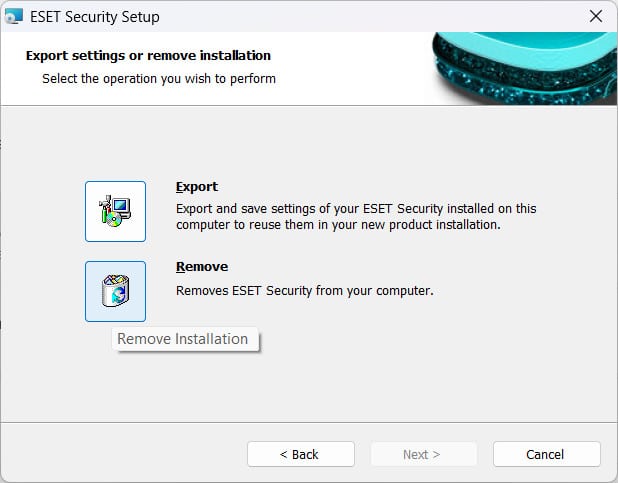Click the computer monitor in Export icon

coord(121,207)
